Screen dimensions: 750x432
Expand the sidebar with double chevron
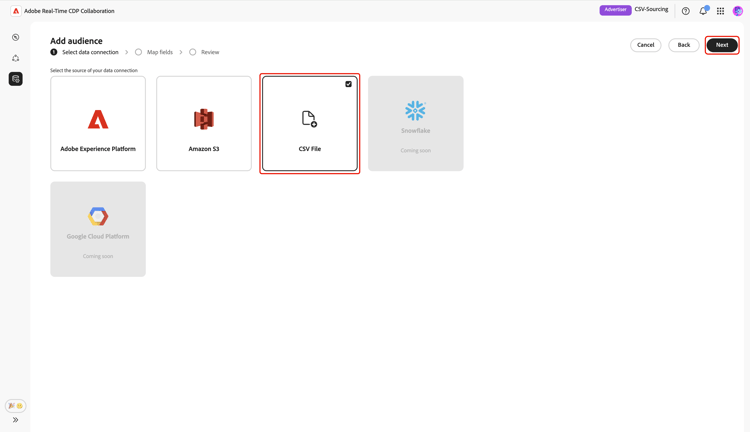tap(15, 420)
